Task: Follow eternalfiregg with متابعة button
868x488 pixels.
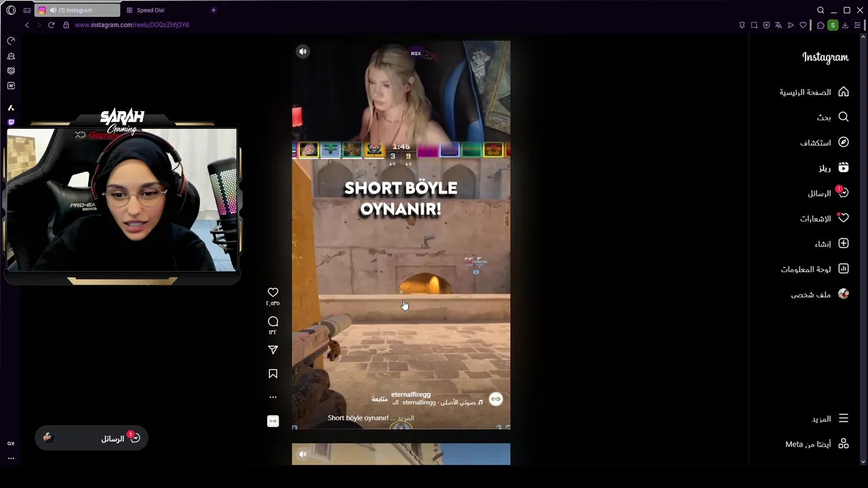Action: click(380, 399)
